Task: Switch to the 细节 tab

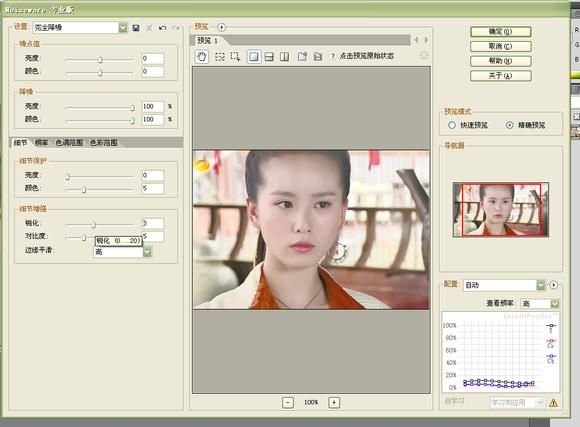Action: click(20, 142)
